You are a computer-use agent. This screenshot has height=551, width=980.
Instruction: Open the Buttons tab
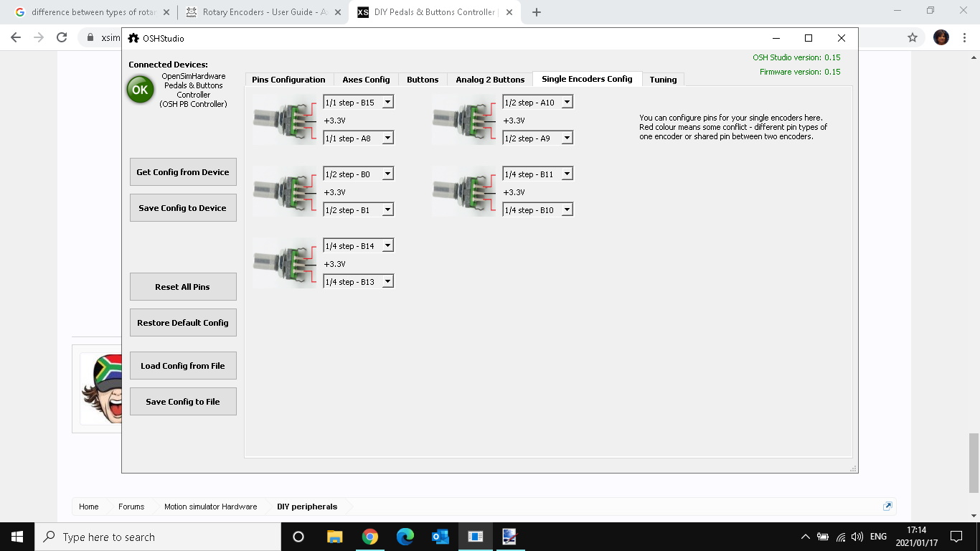point(423,80)
